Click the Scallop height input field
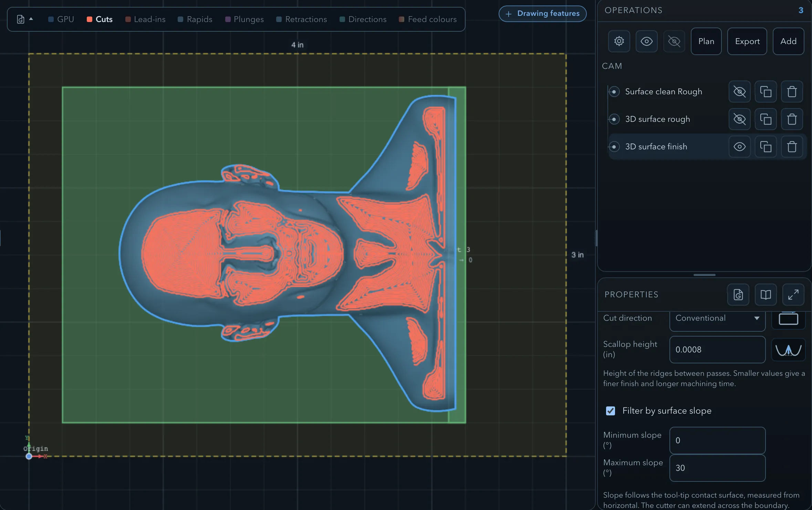This screenshot has width=812, height=510. pos(718,350)
